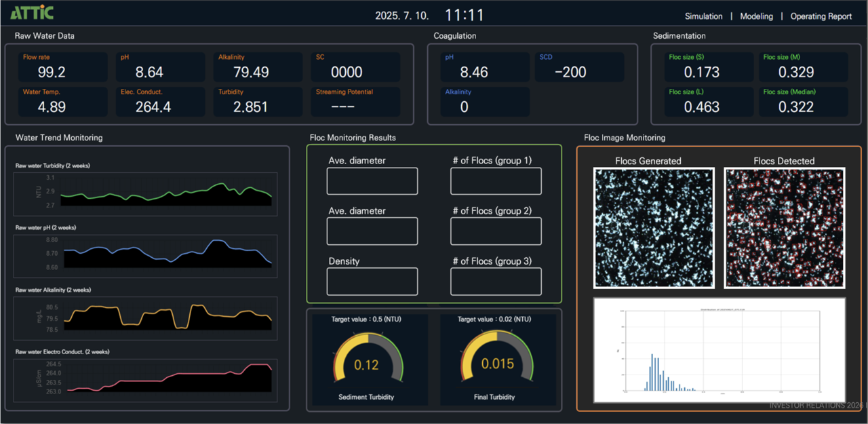Click the Sedimentation section heading

point(679,36)
